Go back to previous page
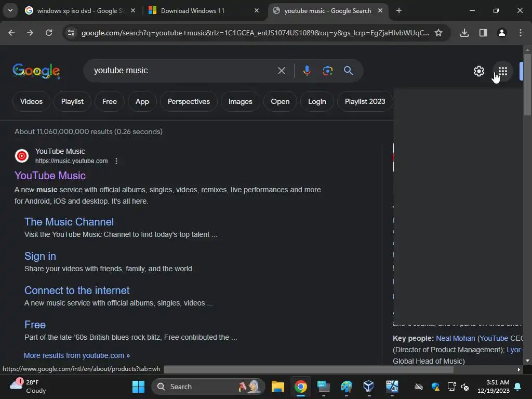 tap(11, 33)
